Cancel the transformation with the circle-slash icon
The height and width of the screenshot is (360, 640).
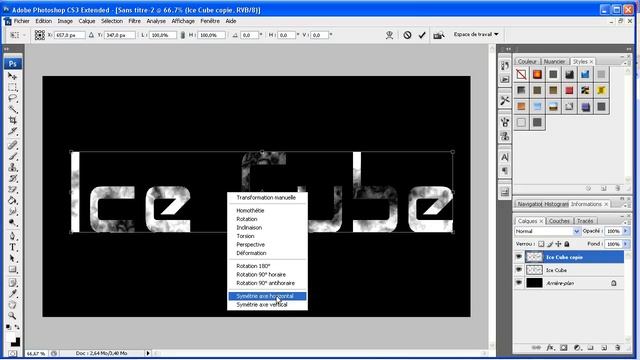click(x=407, y=35)
